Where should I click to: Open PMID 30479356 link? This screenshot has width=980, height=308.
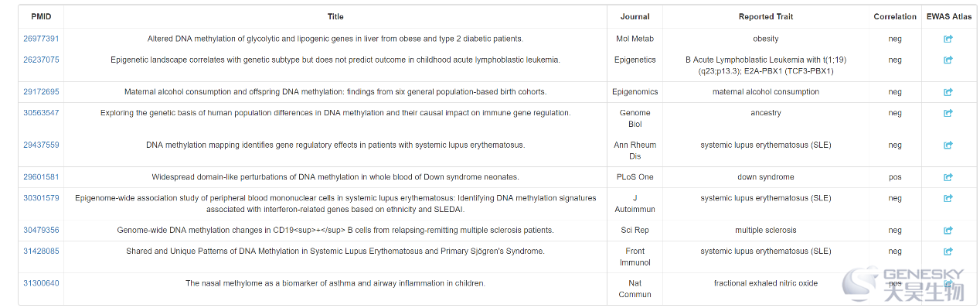point(41,231)
